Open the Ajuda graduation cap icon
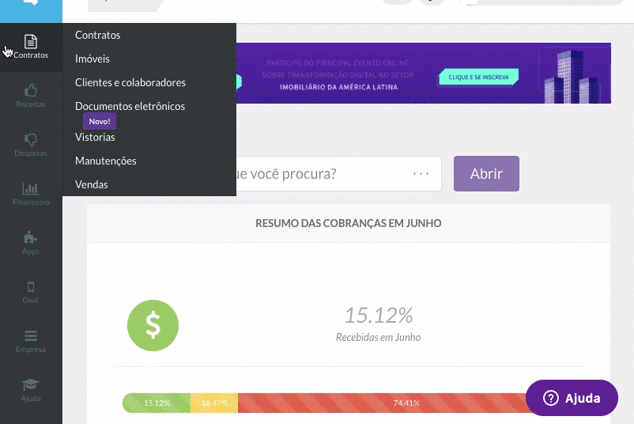This screenshot has width=634, height=424. click(x=31, y=388)
